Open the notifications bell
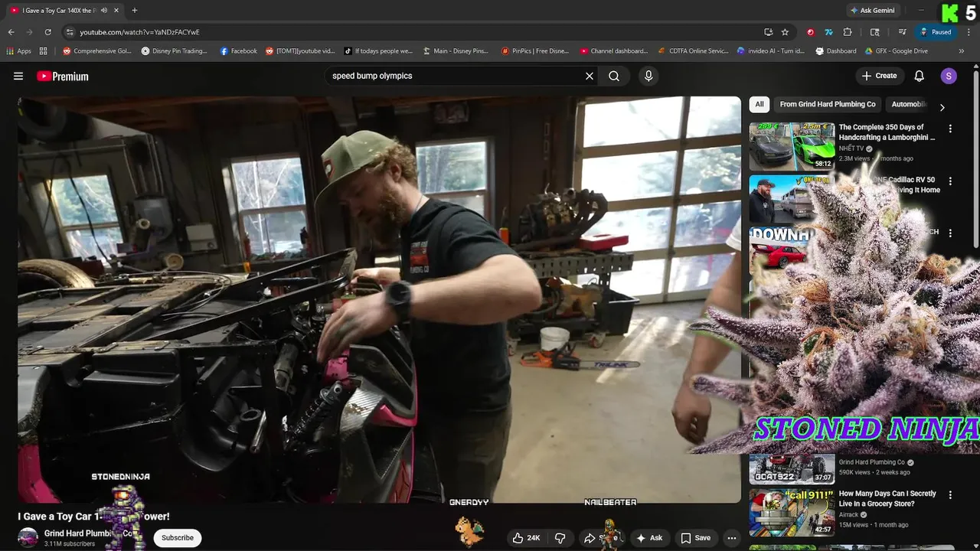 tap(920, 76)
